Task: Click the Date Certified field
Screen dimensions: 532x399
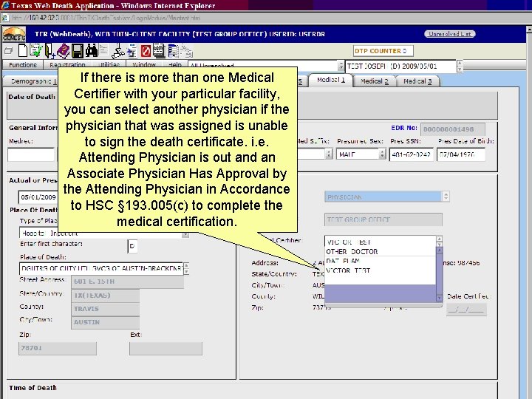Action: 466,310
